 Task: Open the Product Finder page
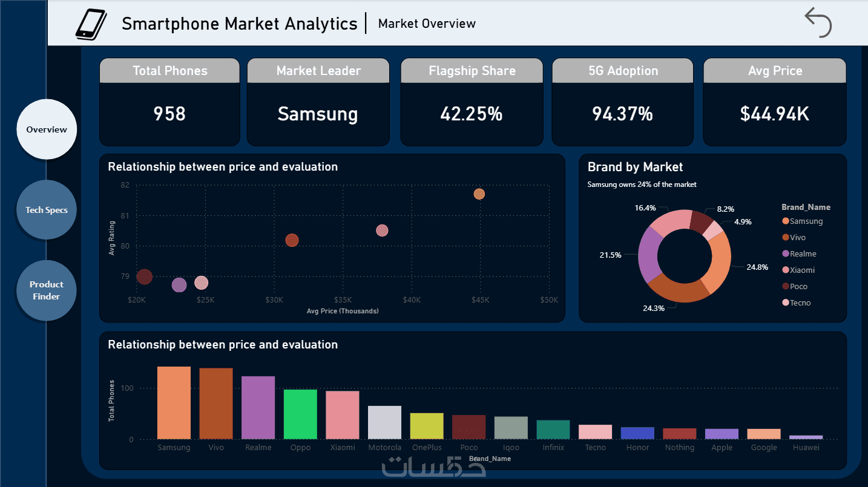47,290
